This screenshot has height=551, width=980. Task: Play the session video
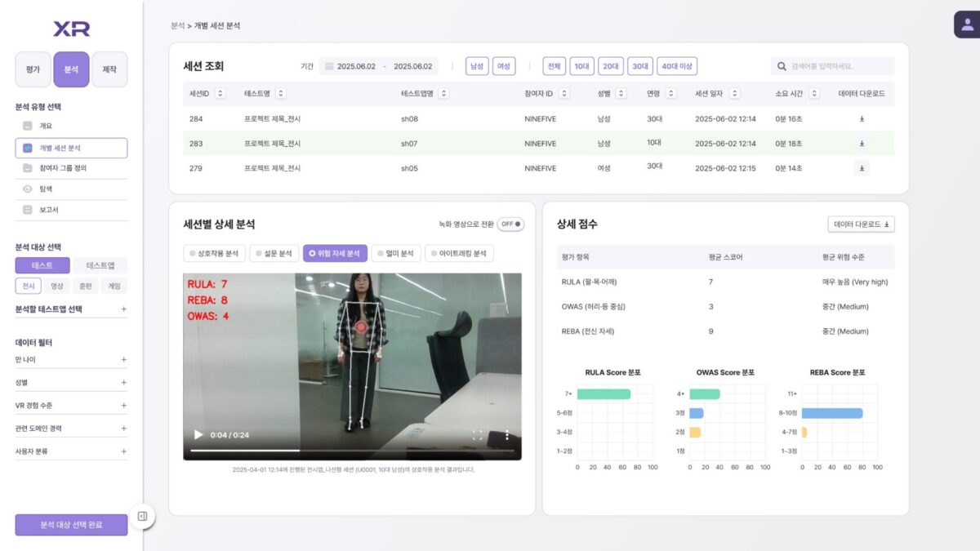point(198,435)
